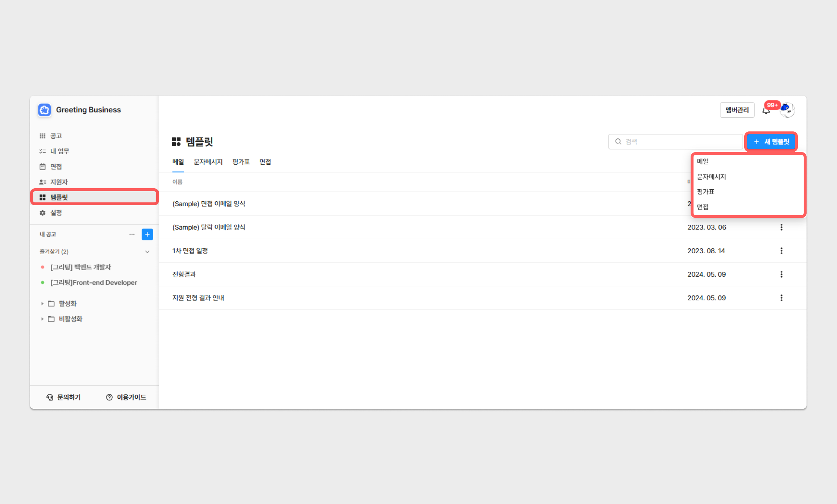Open more options for 지원 전형 결과 안내
Image resolution: width=837 pixels, height=504 pixels.
pos(781,298)
